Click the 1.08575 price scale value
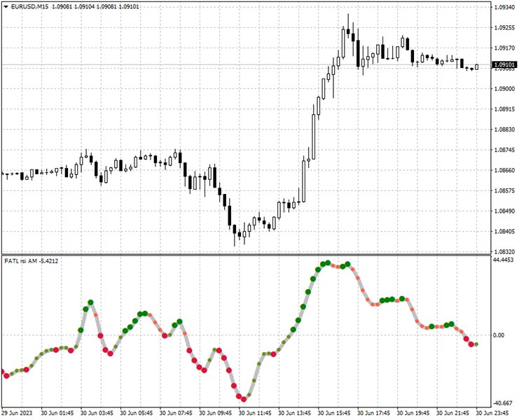519x420 pixels. [504, 191]
